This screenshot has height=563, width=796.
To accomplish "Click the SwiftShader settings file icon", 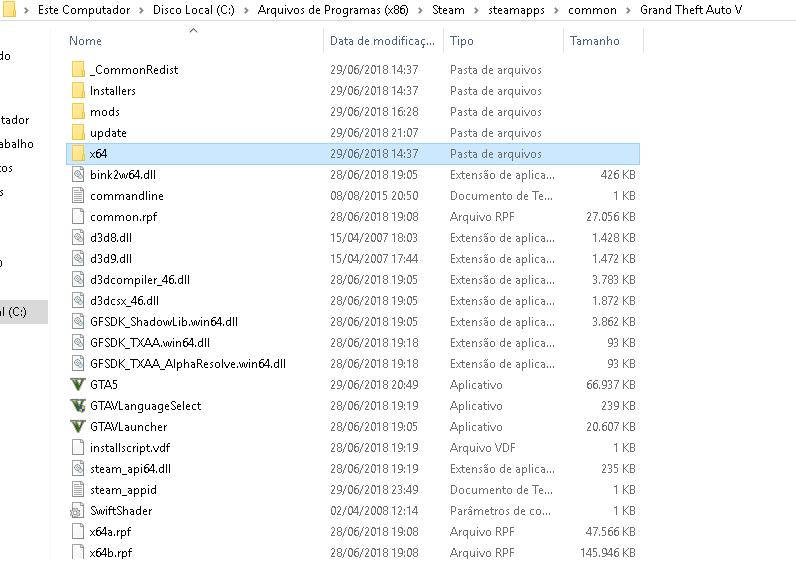I will pos(77,511).
